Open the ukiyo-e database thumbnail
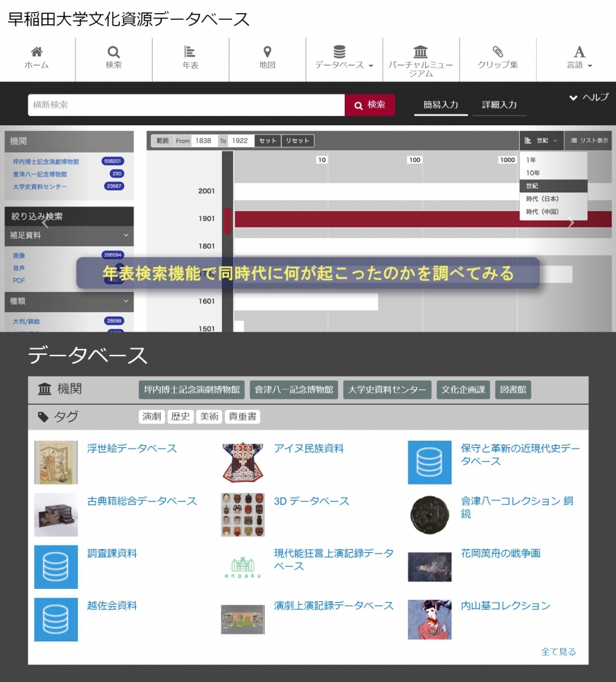Image resolution: width=616 pixels, height=682 pixels. click(56, 462)
